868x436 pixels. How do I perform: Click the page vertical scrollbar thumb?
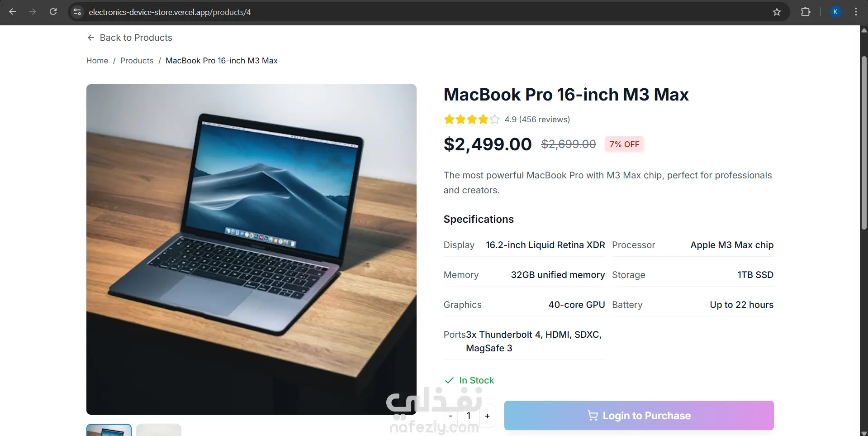[863, 143]
